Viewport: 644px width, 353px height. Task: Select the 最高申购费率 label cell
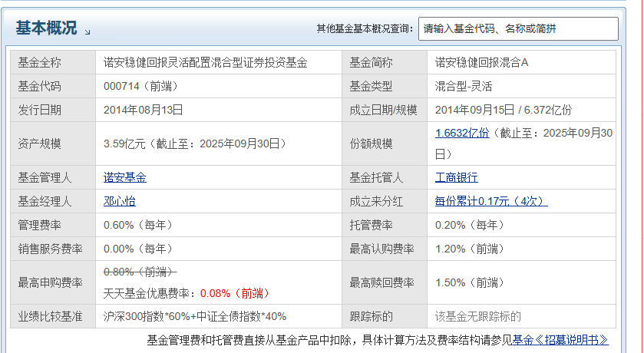[53, 283]
